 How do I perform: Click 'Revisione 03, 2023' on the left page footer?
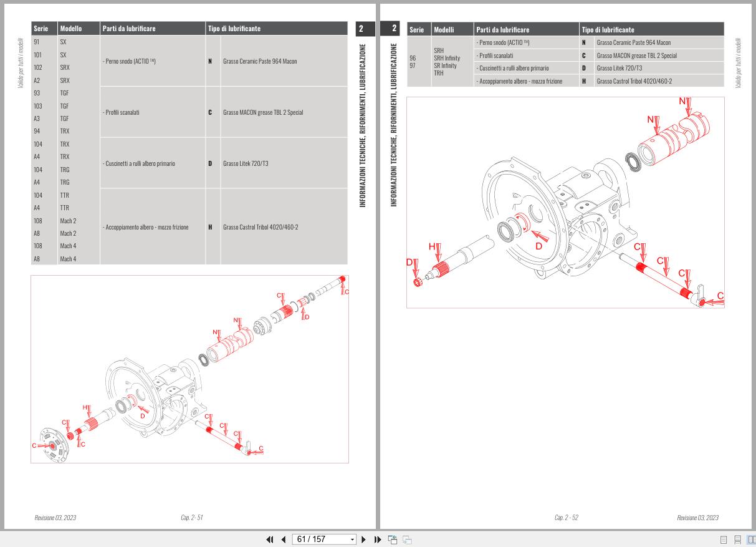pos(55,517)
